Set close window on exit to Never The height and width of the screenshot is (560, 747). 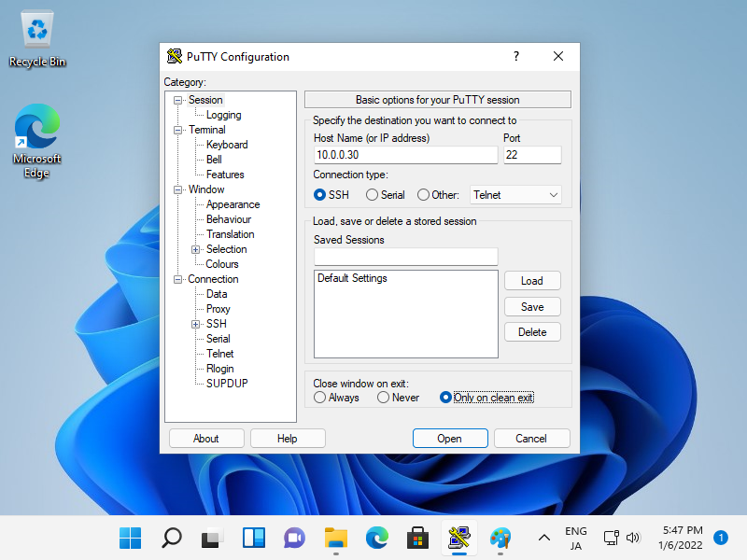(384, 398)
